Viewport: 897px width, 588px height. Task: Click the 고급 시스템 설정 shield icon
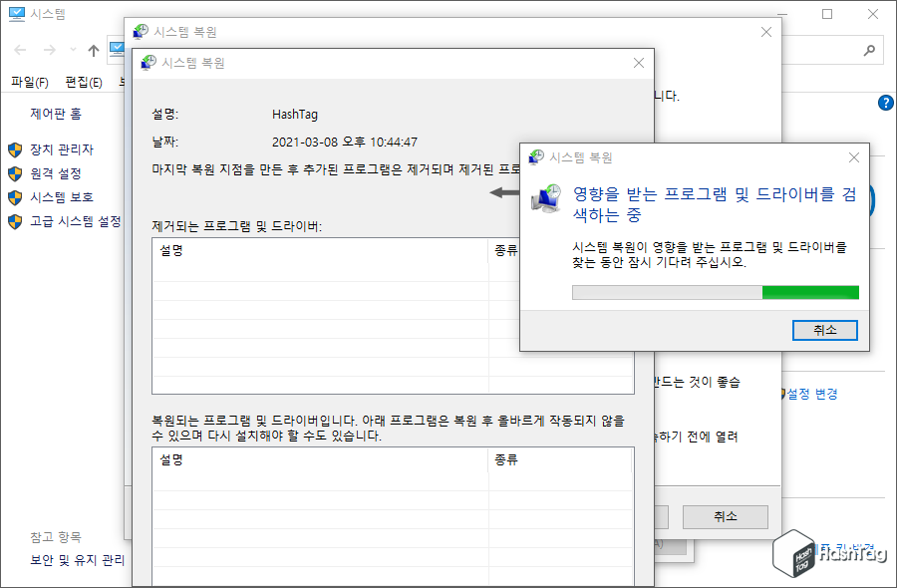14,219
